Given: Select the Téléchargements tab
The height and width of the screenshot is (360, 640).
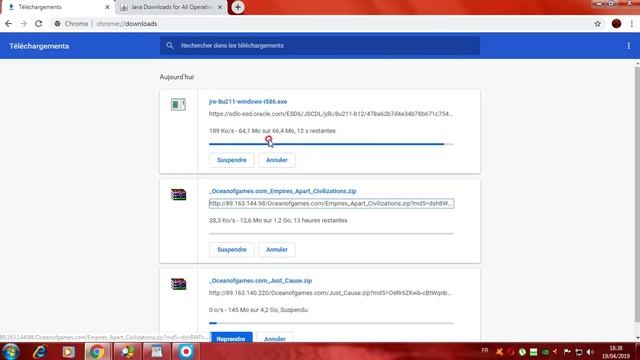Looking at the screenshot, I should (x=57, y=7).
